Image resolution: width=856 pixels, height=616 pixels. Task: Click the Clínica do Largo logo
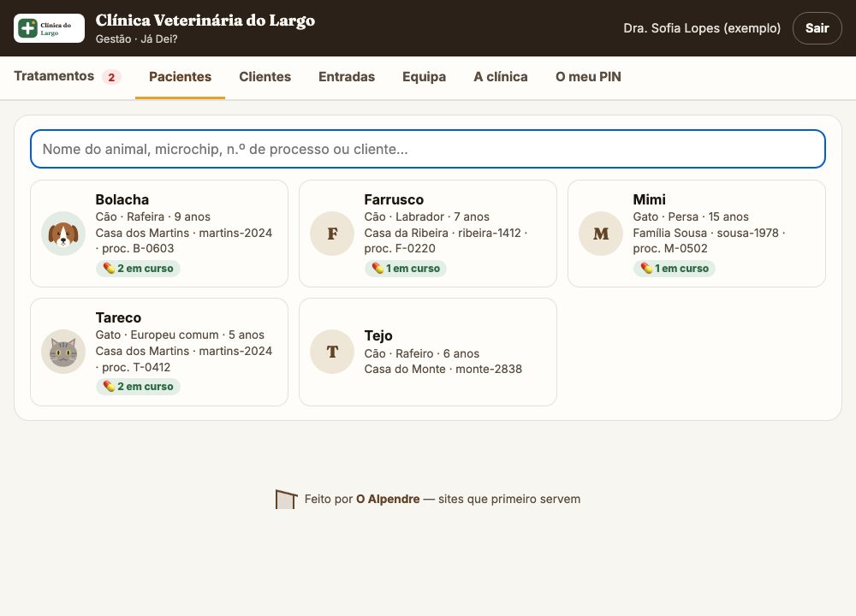[49, 28]
